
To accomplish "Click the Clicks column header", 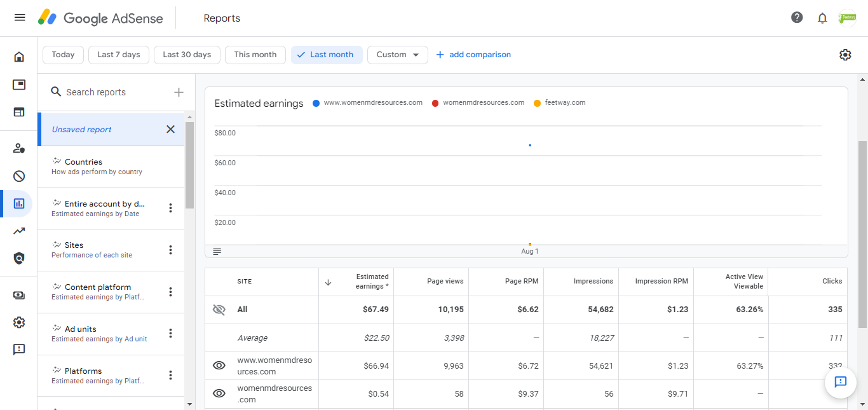I will (832, 281).
